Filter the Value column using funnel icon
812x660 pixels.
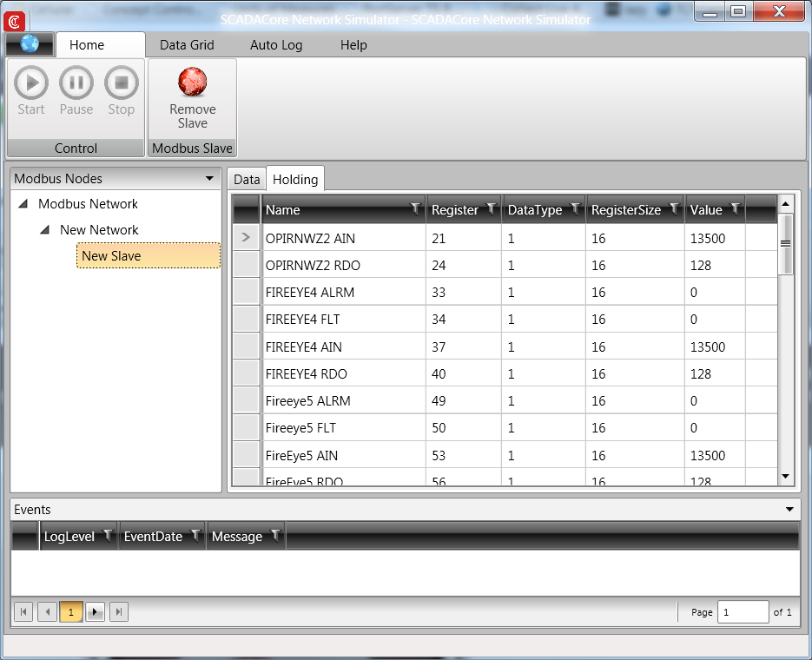[736, 209]
